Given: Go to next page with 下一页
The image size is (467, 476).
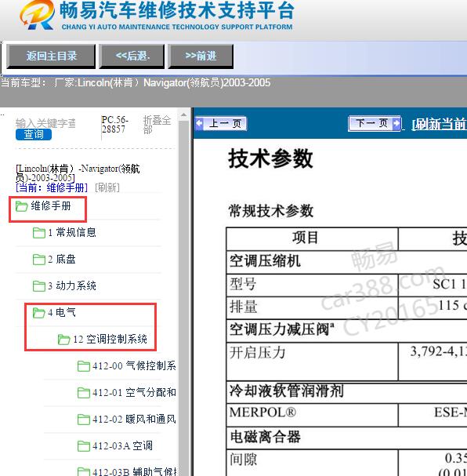Looking at the screenshot, I should click(x=375, y=123).
